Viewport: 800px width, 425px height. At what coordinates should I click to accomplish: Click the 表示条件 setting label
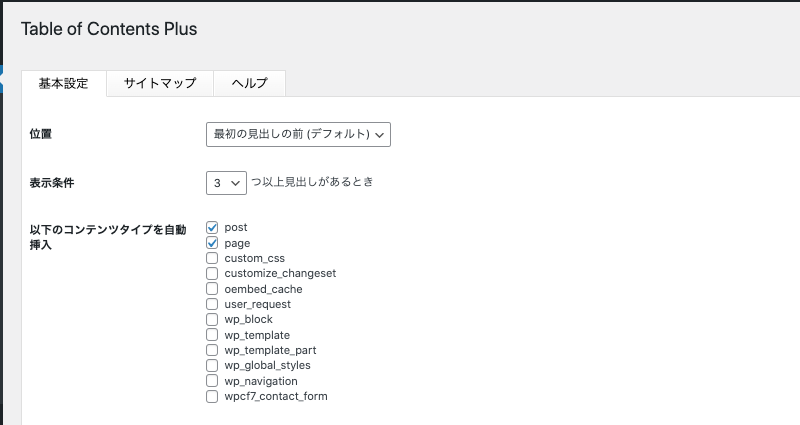coord(52,183)
